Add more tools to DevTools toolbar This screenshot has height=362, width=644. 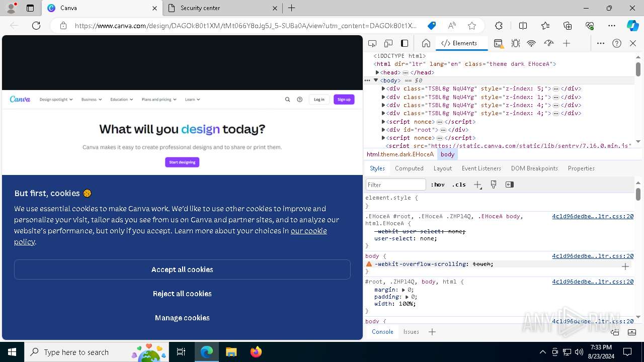(x=567, y=43)
